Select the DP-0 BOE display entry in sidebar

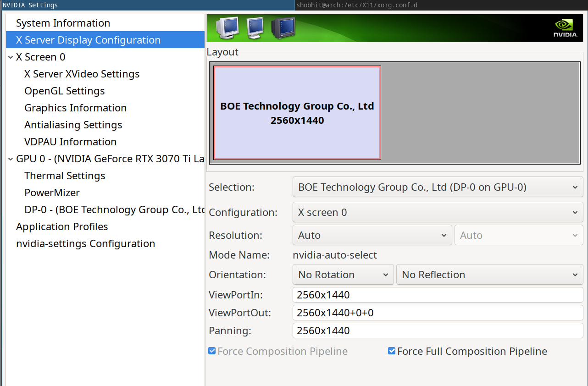114,210
